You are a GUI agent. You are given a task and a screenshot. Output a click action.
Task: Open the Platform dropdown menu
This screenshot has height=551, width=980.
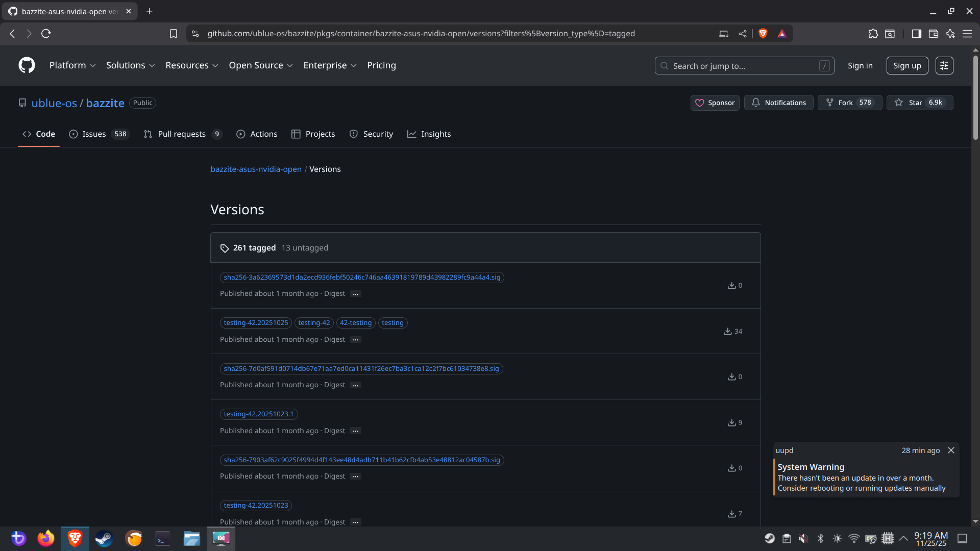pyautogui.click(x=72, y=65)
